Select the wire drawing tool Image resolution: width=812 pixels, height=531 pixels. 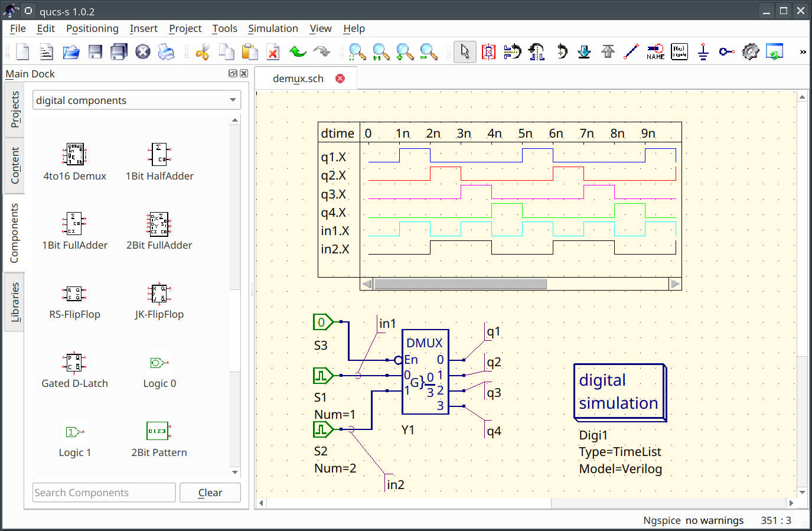click(x=631, y=52)
